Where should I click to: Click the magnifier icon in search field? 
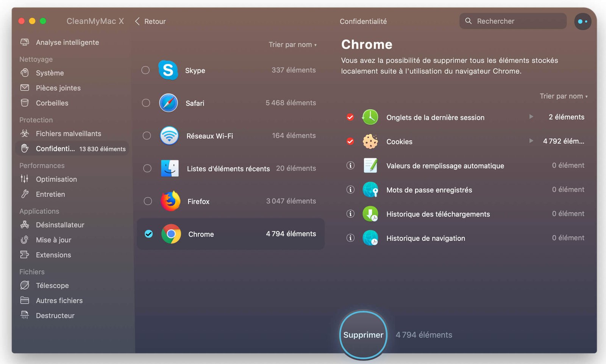click(469, 21)
